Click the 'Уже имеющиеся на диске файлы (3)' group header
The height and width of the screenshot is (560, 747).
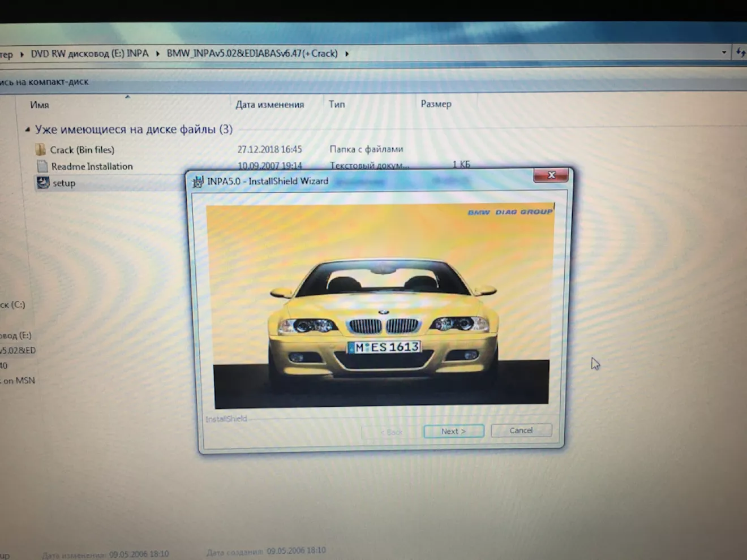(x=134, y=130)
